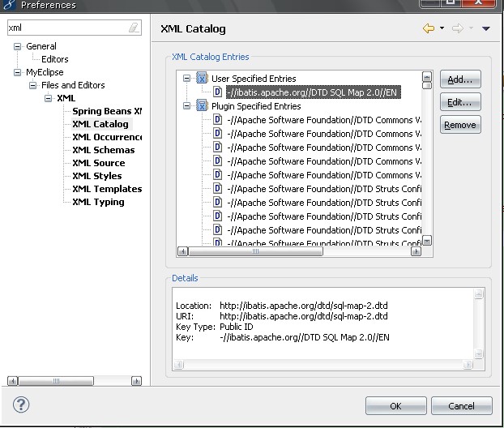Viewport: 504px width, 428px height.
Task: Clear the xml filter text with the eraser icon
Action: point(134,28)
